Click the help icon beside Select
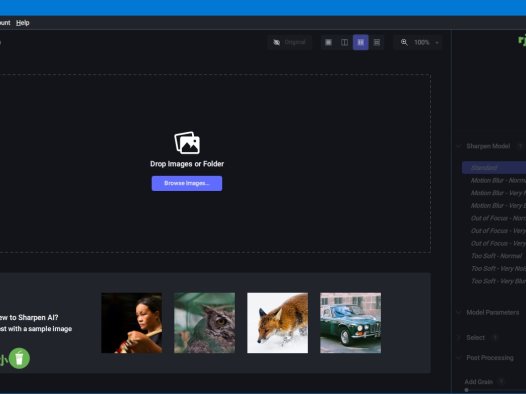This screenshot has width=526, height=394. coord(495,338)
